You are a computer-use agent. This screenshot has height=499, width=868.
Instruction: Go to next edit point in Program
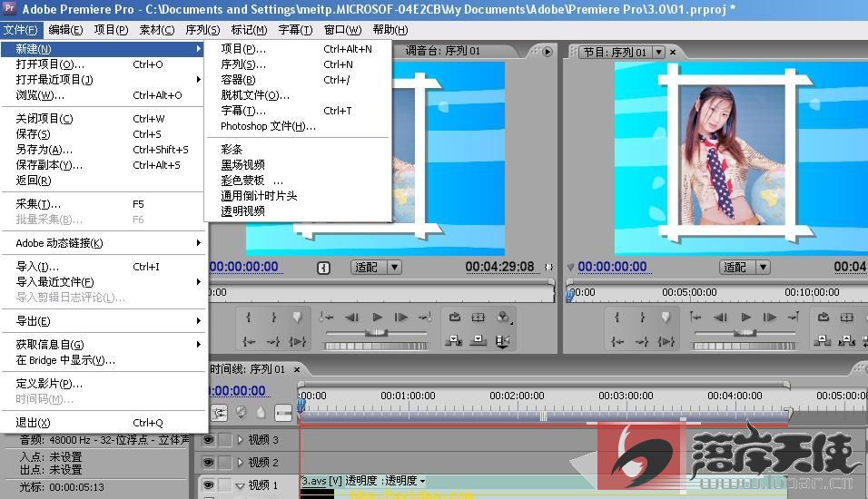(794, 317)
